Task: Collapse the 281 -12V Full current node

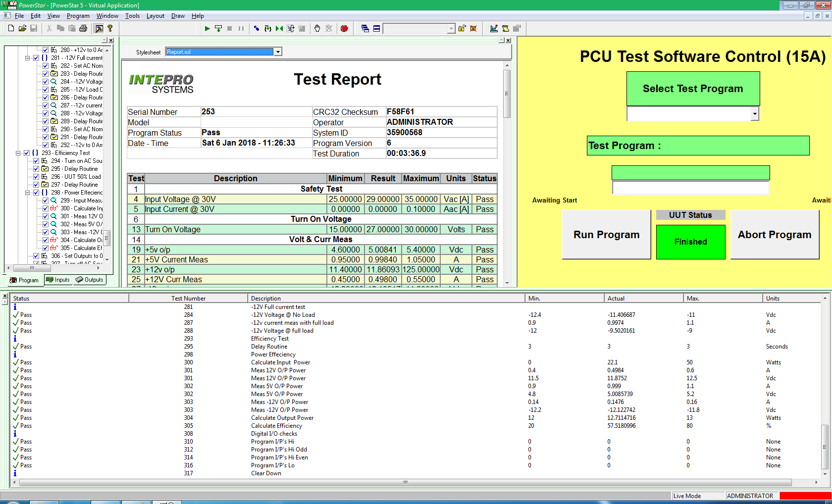Action: click(27, 58)
